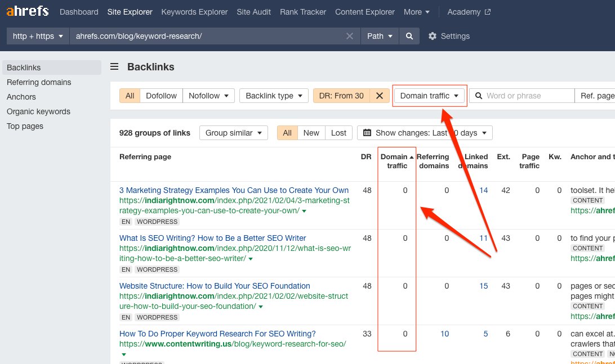Screen dimensions: 615x364
Task: Toggle the hamburger menu beside Backlinks
Action: tap(114, 66)
